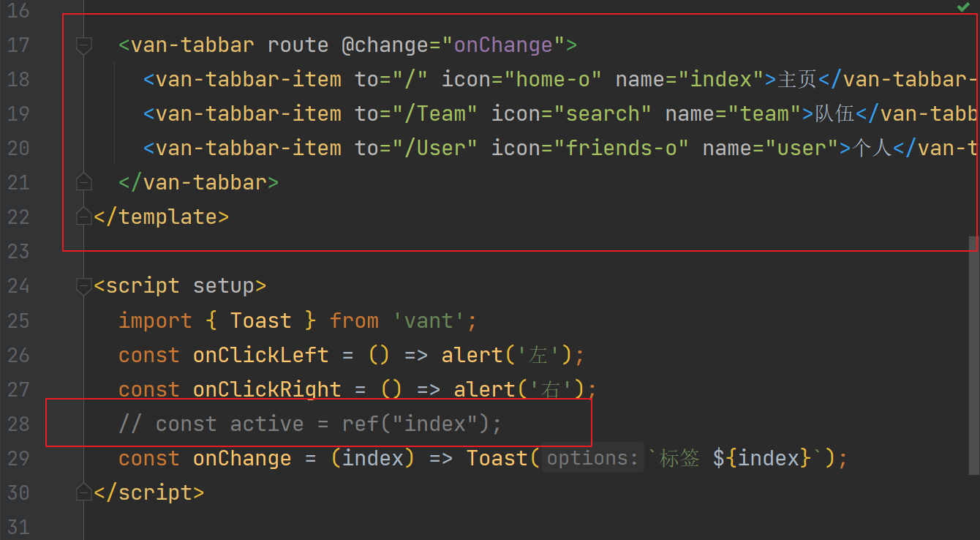Click onChange in the @change attribute
The image size is (980, 540).
click(x=503, y=45)
